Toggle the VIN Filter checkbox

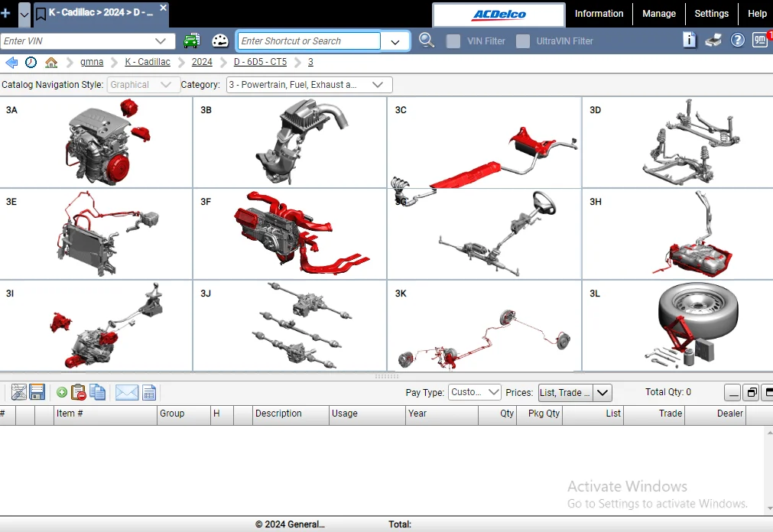453,41
